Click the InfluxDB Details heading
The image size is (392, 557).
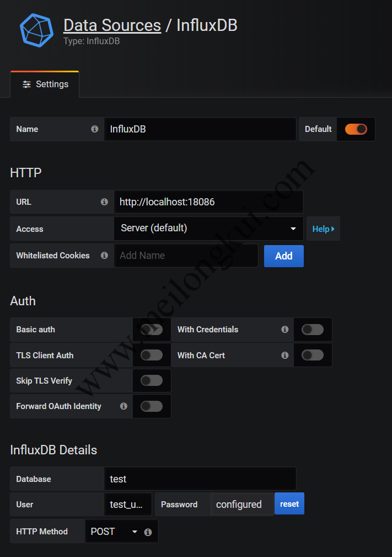pyautogui.click(x=53, y=450)
